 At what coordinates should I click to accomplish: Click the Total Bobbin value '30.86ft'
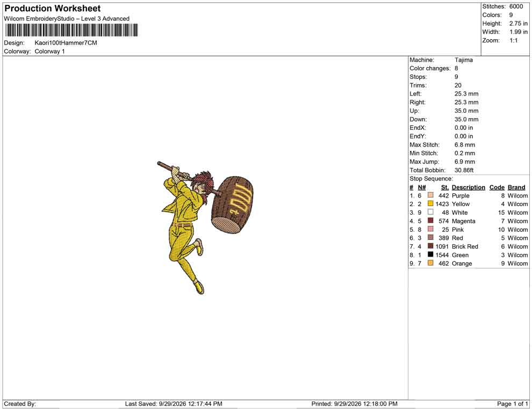(464, 170)
